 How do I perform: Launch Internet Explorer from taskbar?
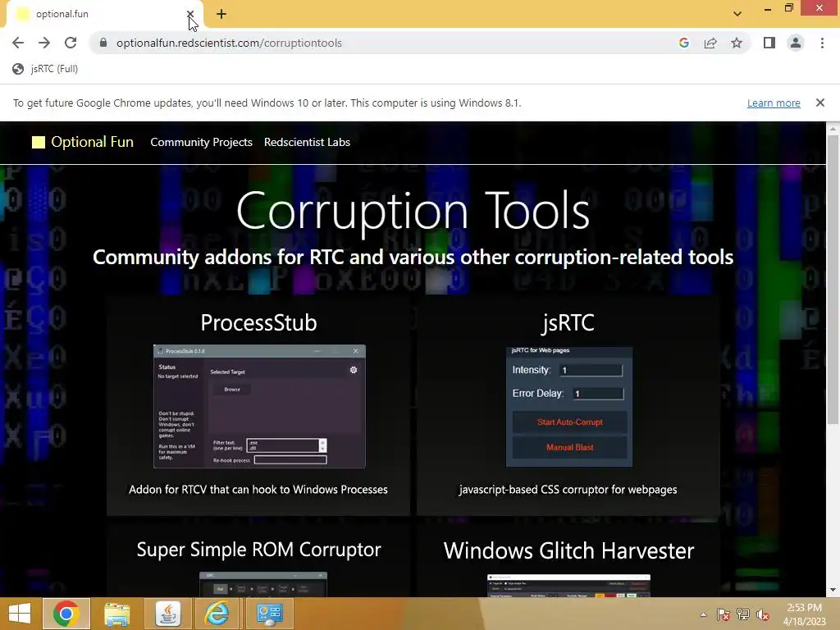217,614
